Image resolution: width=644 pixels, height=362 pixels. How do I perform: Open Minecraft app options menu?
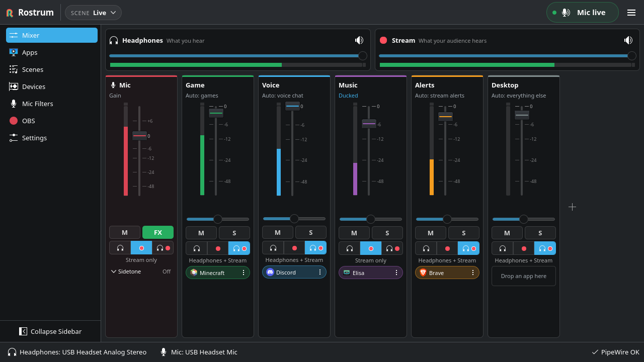coord(244,273)
